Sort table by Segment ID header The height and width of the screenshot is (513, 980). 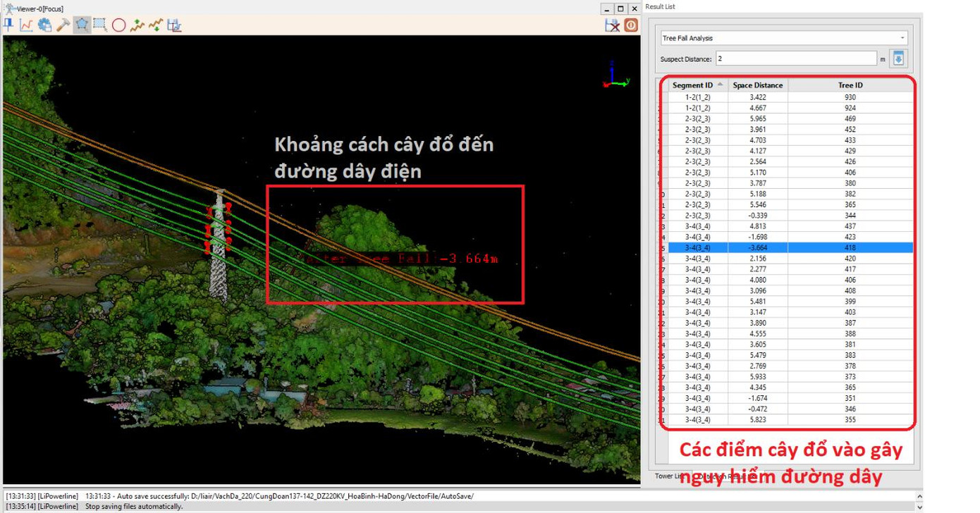[x=692, y=85]
